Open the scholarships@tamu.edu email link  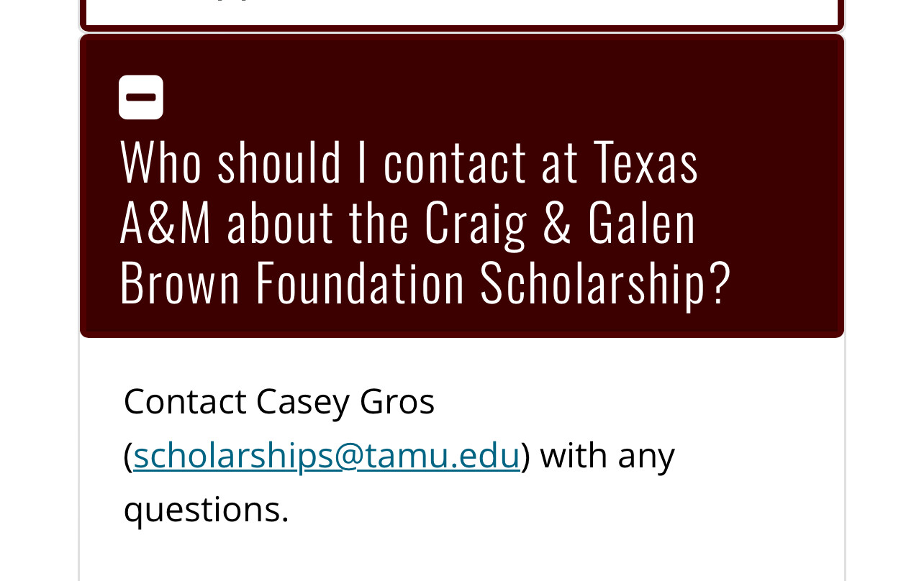[327, 454]
